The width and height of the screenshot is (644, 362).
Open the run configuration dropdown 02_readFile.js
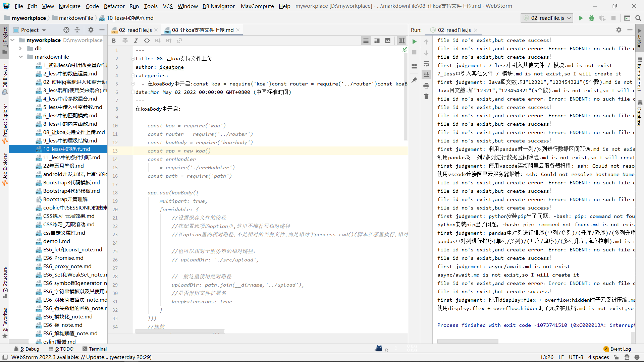547,18
